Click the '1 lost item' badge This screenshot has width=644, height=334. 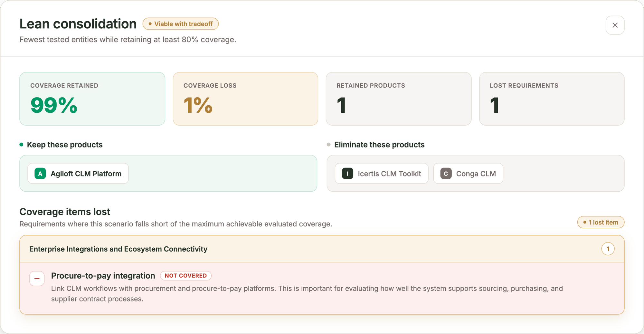pos(601,222)
